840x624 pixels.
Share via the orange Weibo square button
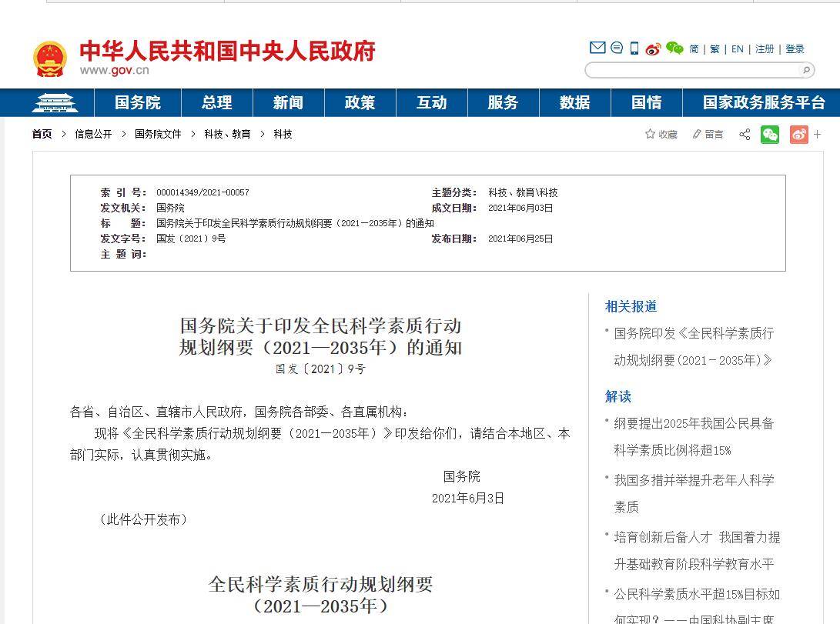(x=798, y=135)
